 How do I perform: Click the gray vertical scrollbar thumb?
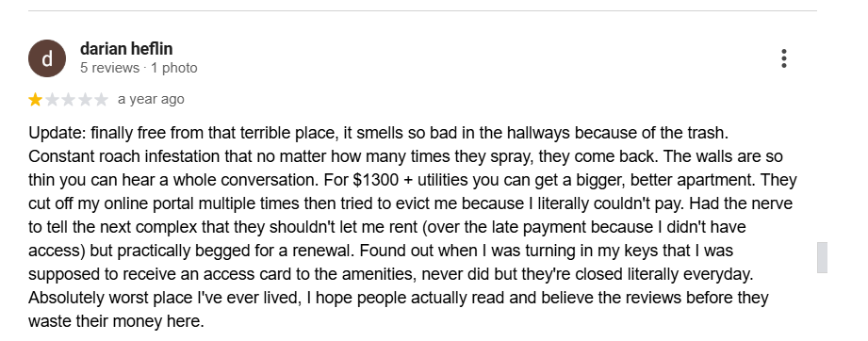822,257
